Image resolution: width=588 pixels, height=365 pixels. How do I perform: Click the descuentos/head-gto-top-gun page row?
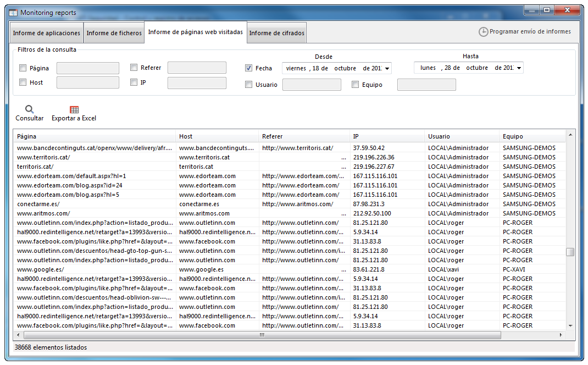[x=289, y=251]
